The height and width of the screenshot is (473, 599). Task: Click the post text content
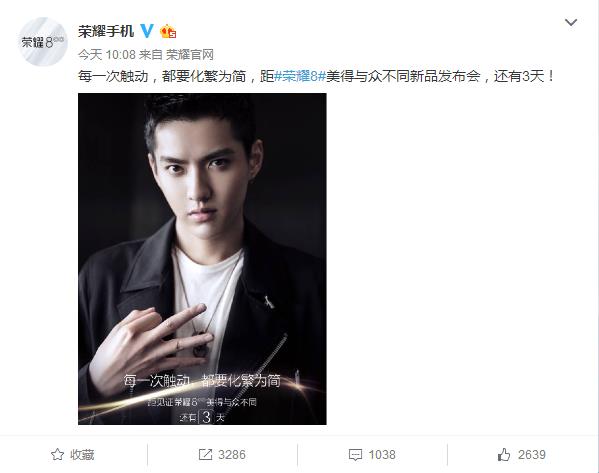pyautogui.click(x=316, y=76)
